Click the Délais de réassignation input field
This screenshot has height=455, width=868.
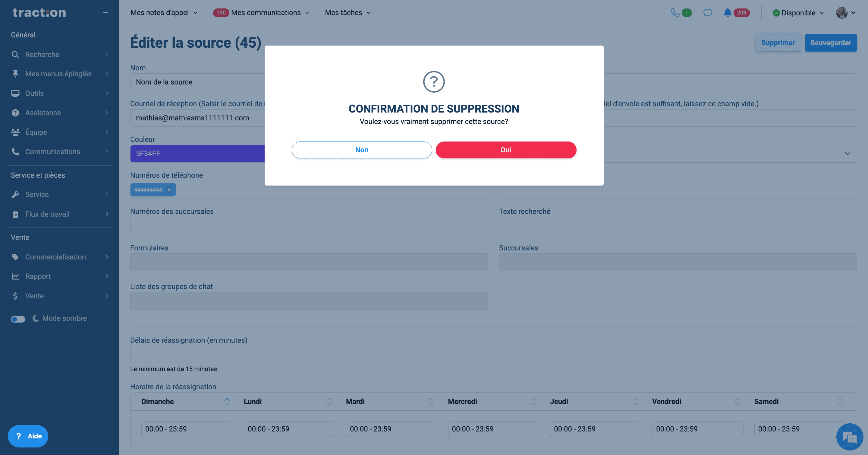pyautogui.click(x=493, y=355)
